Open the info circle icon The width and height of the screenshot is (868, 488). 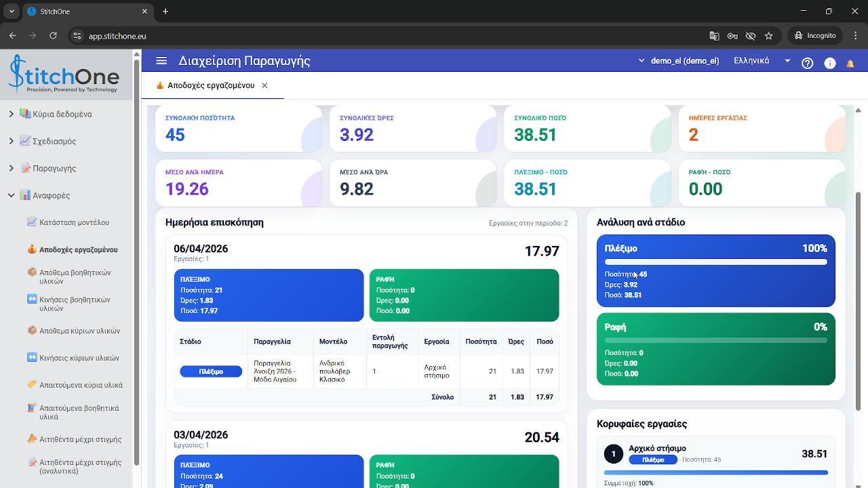829,63
